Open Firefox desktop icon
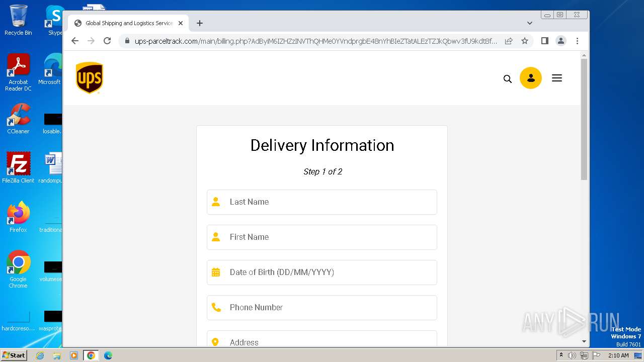Screen dimensions: 644x362 [18, 217]
